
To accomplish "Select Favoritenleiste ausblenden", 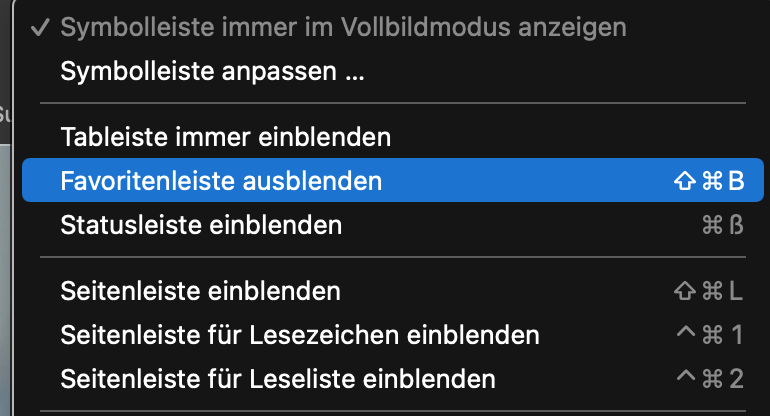I will [221, 181].
